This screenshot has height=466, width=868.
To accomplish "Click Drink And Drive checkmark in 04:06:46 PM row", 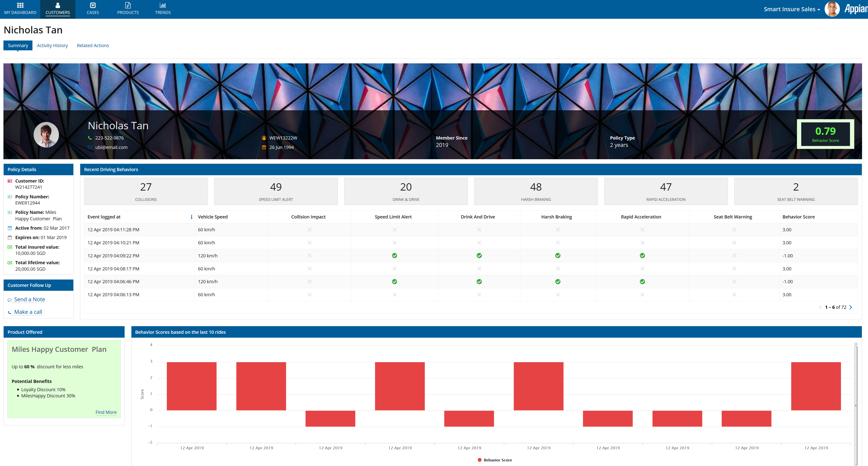I will click(x=479, y=282).
